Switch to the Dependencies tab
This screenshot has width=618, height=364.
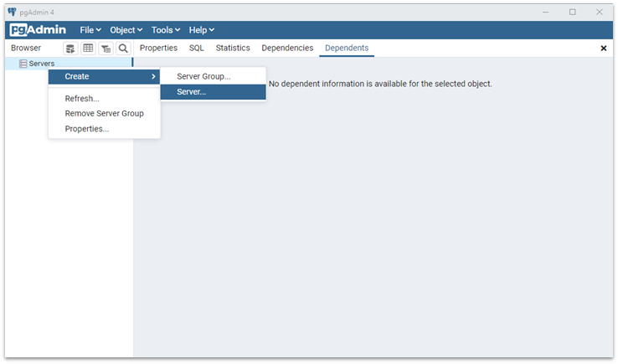(287, 48)
